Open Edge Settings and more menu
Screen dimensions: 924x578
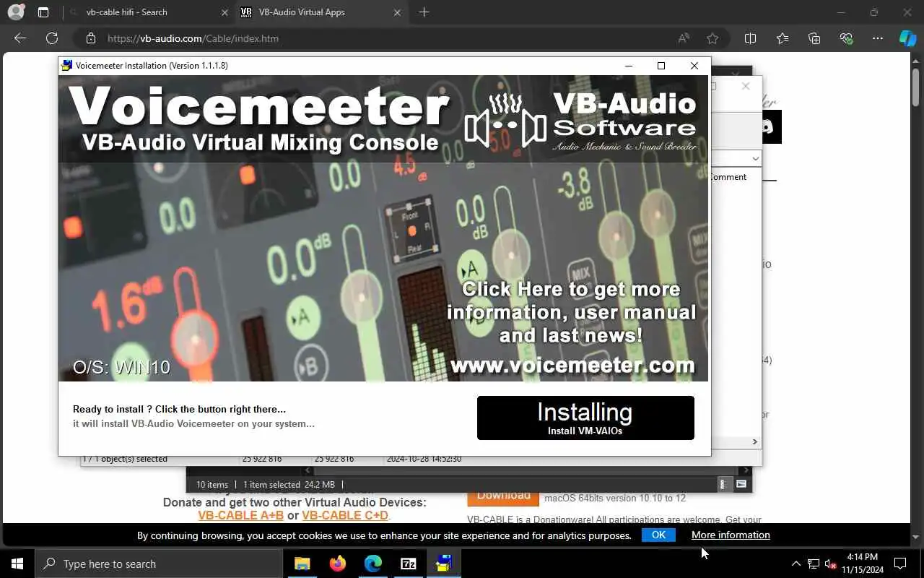click(x=878, y=38)
